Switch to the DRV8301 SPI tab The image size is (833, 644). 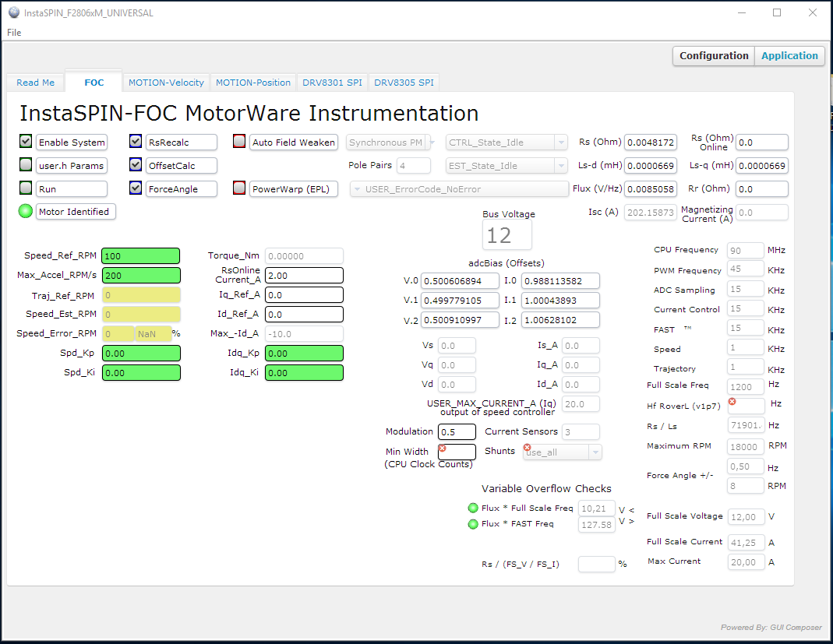click(333, 83)
